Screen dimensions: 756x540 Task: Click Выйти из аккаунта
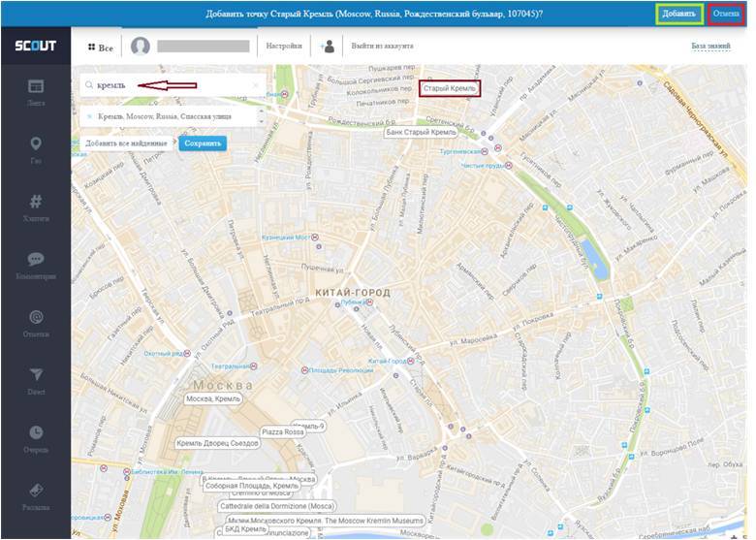(382, 46)
